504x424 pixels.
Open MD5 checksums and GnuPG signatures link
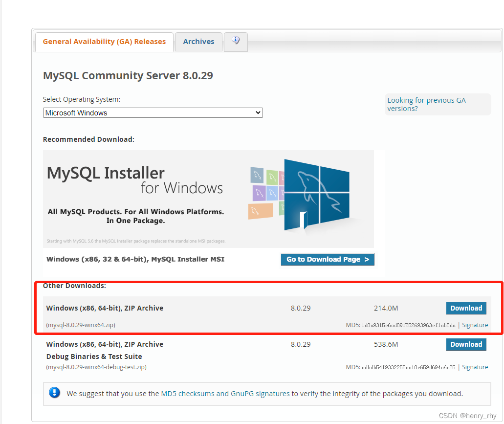225,394
